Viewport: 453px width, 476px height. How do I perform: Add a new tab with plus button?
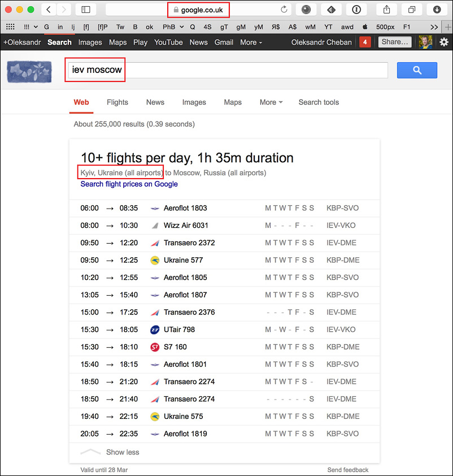click(448, 27)
